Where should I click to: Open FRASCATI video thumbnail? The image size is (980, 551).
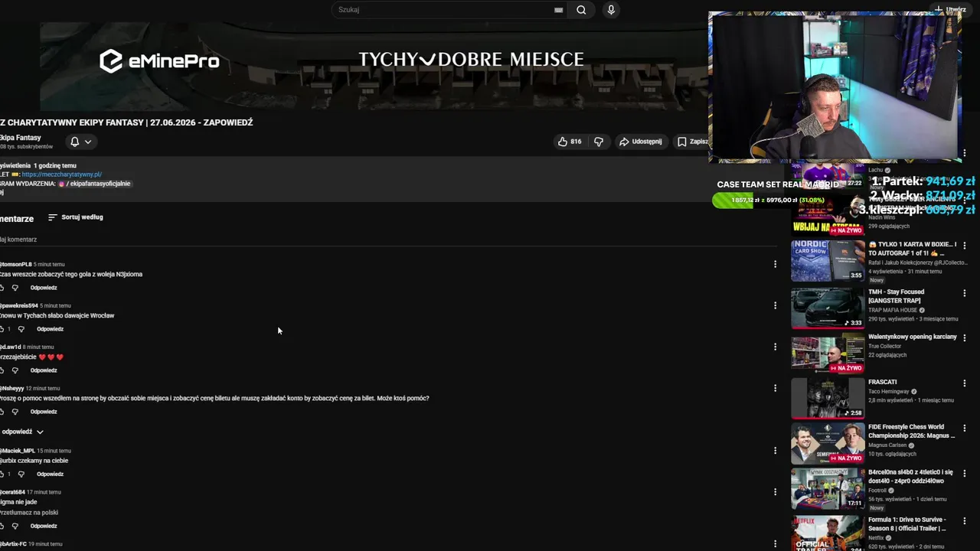(828, 398)
